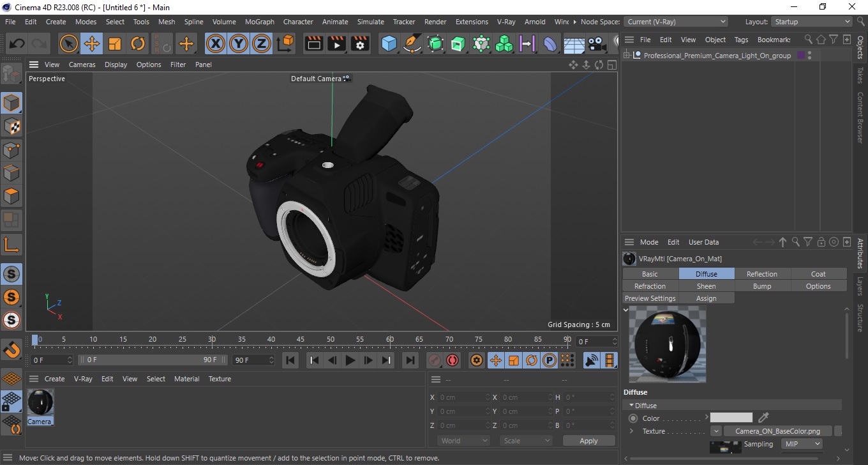868x465 pixels.
Task: Open the Bookmarks menu in Objects panel
Action: coord(774,40)
